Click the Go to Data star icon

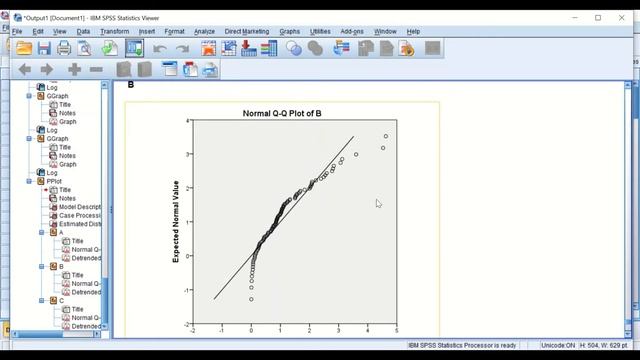[208, 49]
